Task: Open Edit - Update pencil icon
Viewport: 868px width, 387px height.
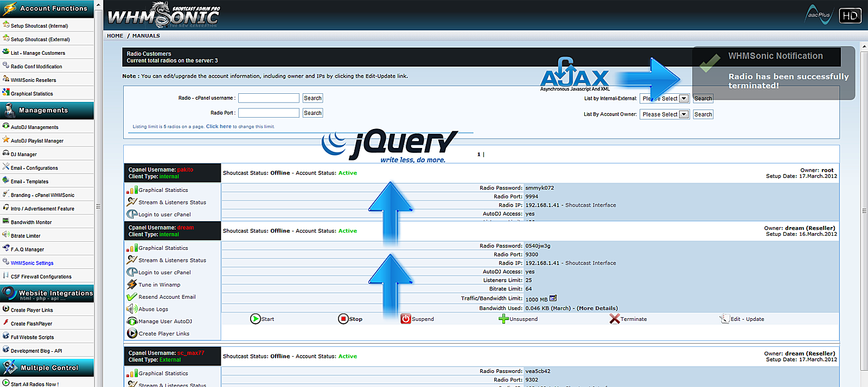Action: (724, 319)
